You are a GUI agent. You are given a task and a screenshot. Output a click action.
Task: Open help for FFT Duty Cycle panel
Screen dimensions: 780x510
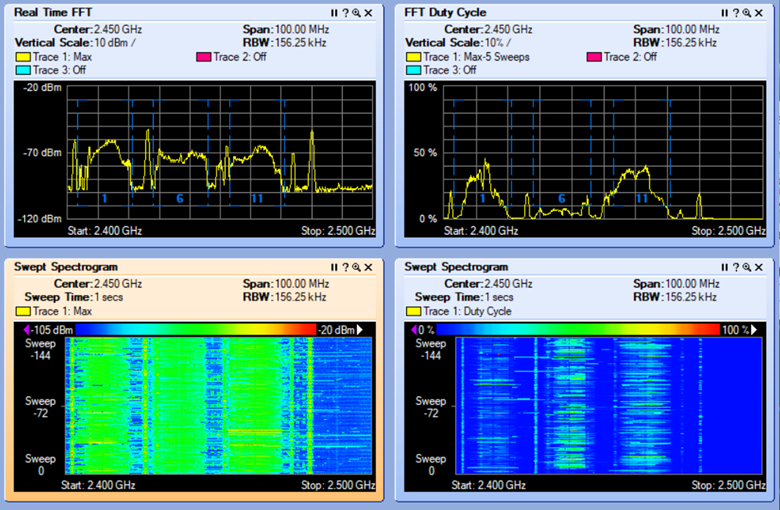735,13
